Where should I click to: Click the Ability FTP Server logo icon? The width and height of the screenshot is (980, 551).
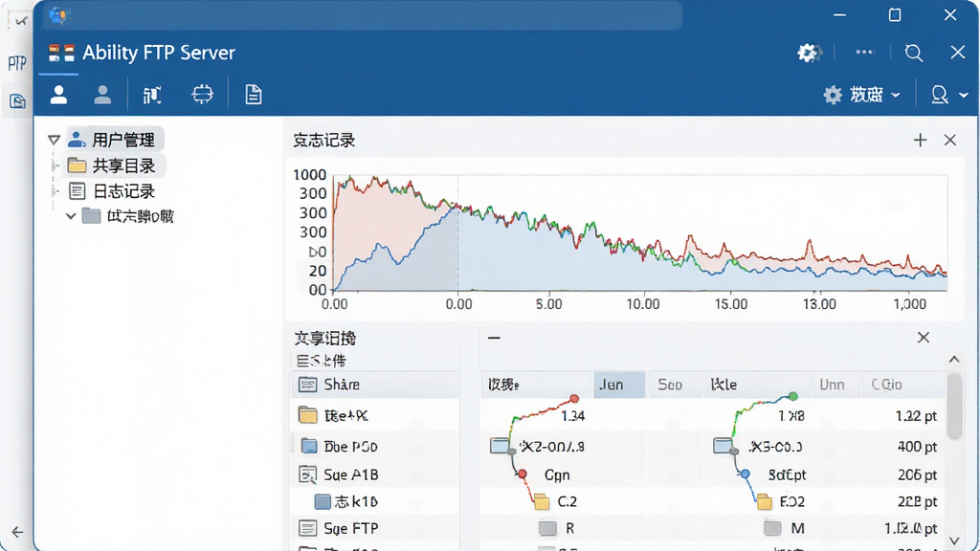[61, 53]
